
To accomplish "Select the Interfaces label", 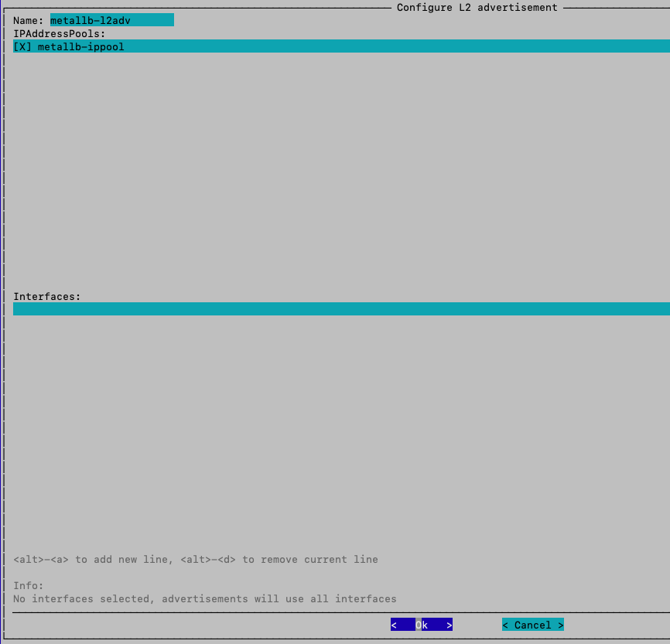I will [47, 296].
